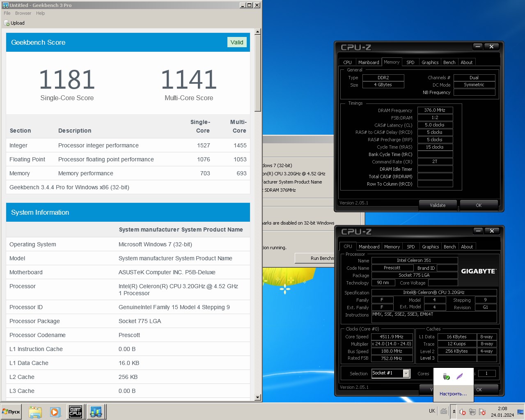The width and height of the screenshot is (525, 420).
Task: Open Windows Explorer from taskbar
Action: (35, 412)
